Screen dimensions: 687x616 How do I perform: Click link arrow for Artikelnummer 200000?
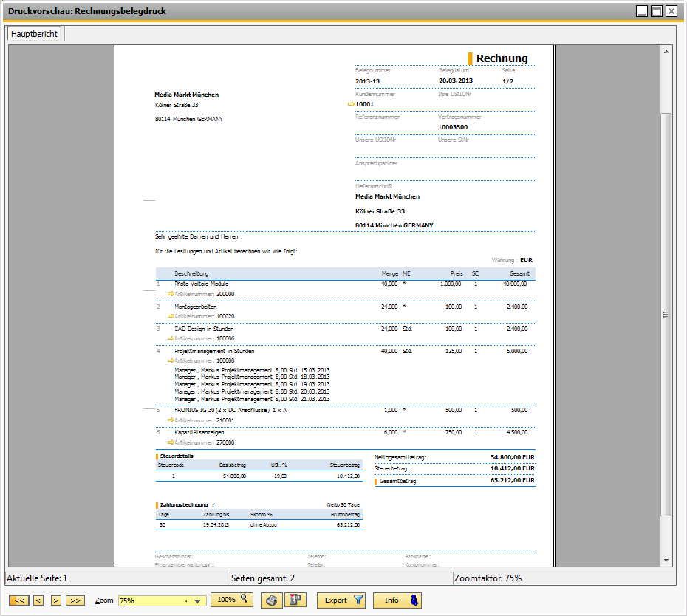[x=171, y=294]
